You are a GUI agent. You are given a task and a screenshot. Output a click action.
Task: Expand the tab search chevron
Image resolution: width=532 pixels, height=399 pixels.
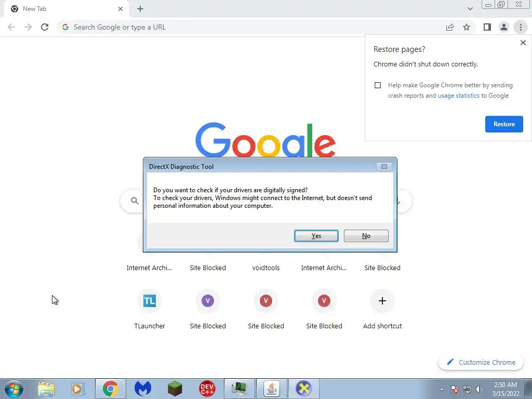470,9
